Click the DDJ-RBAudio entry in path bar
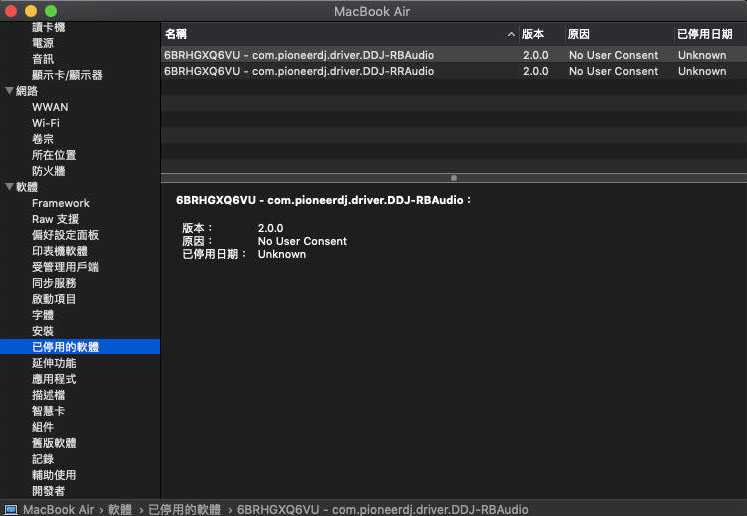Screen dimensions: 747x516 pyautogui.click(x=383, y=509)
